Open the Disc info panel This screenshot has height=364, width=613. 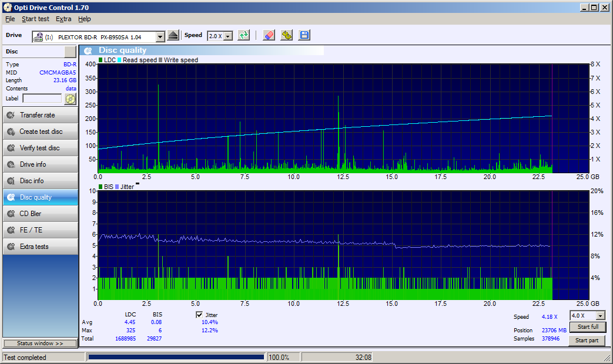point(41,181)
